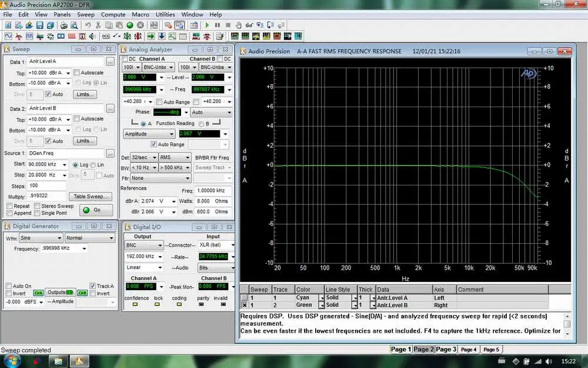Click the scissors cut icon
The width and height of the screenshot is (588, 368).
coord(98,25)
